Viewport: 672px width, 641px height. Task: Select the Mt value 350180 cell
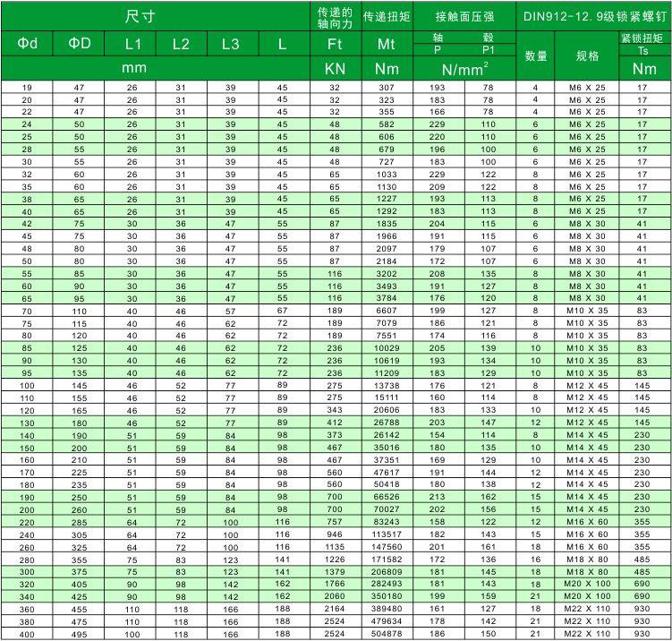(386, 595)
